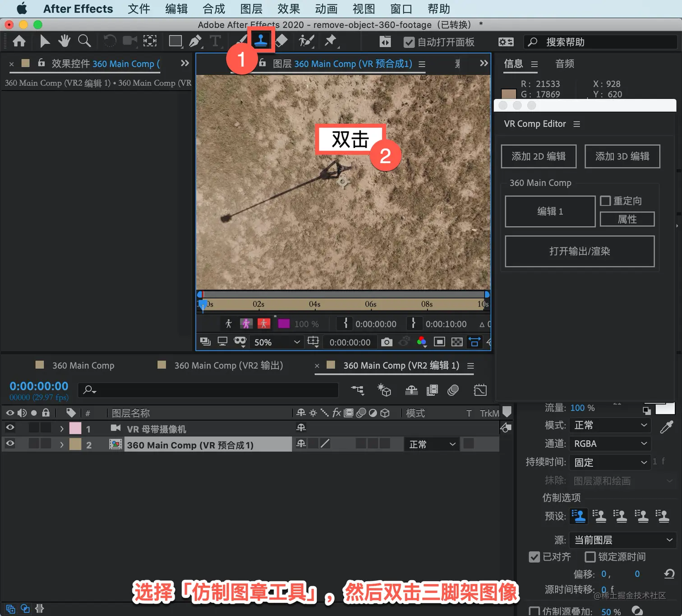Select the Selection arrow tool
The height and width of the screenshot is (616, 682).
pos(44,42)
